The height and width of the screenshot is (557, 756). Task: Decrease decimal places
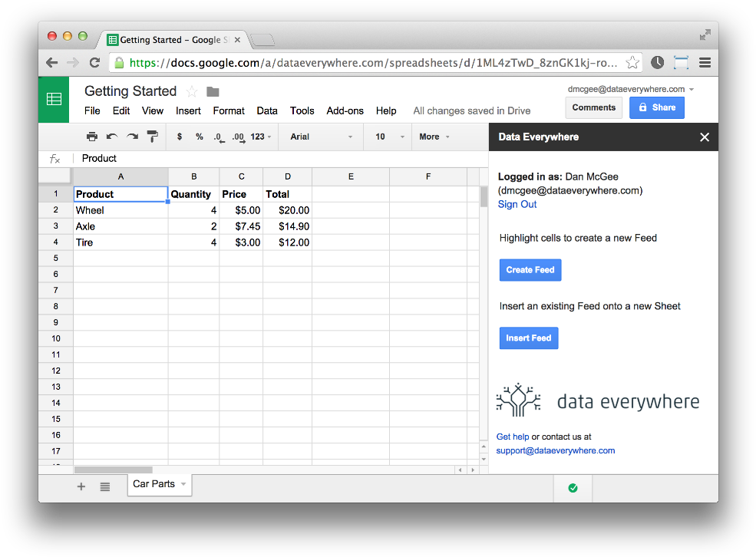point(217,136)
